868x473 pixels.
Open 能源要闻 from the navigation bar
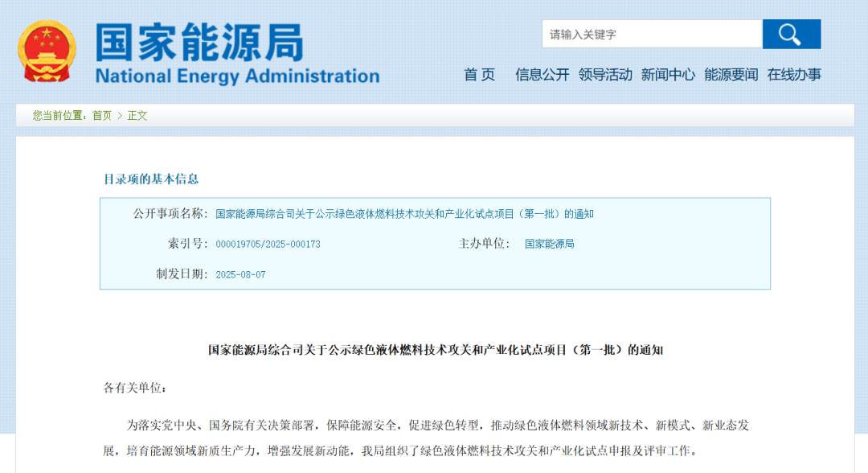click(731, 75)
